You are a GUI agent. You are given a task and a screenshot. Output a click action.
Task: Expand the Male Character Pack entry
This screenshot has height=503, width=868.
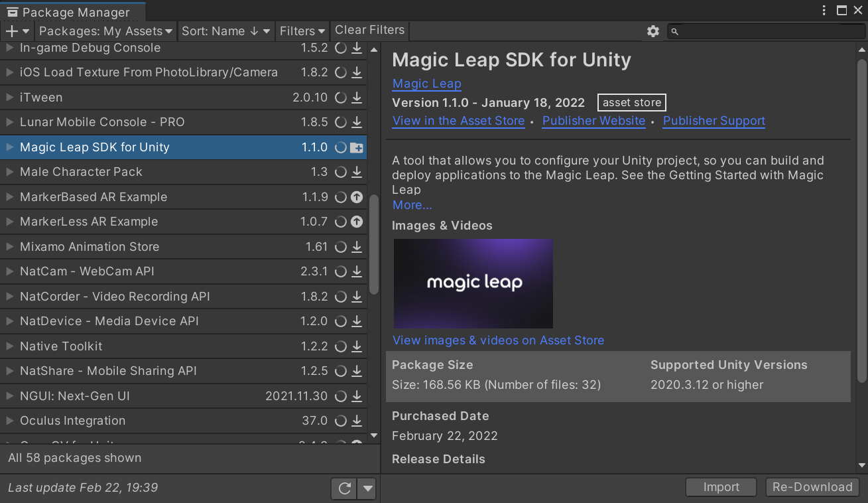pos(9,172)
